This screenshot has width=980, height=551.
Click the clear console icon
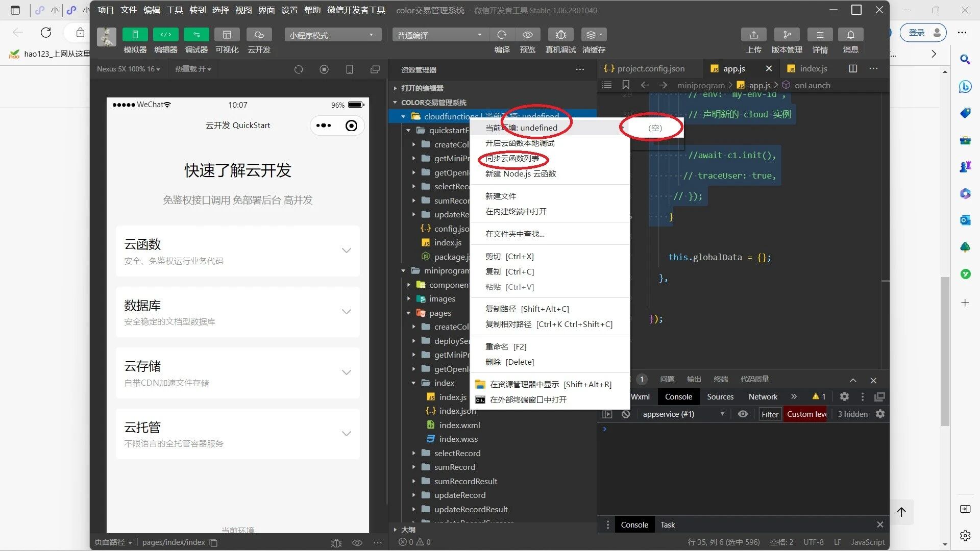[626, 414]
